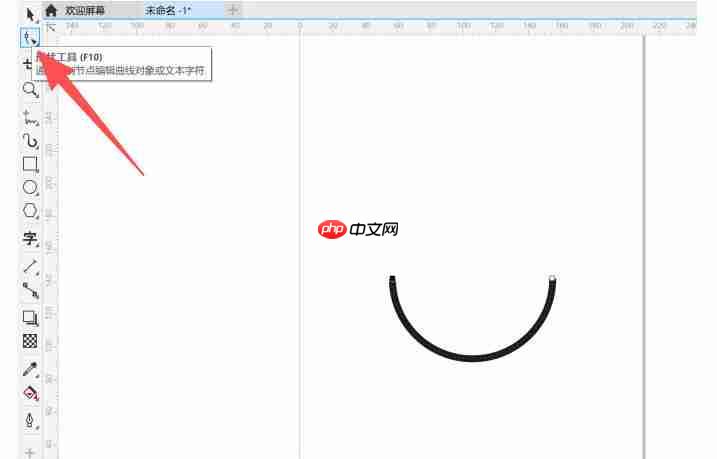Image resolution: width=717 pixels, height=459 pixels.
Task: Select the Pick (arrow) tool
Action: pos(30,15)
